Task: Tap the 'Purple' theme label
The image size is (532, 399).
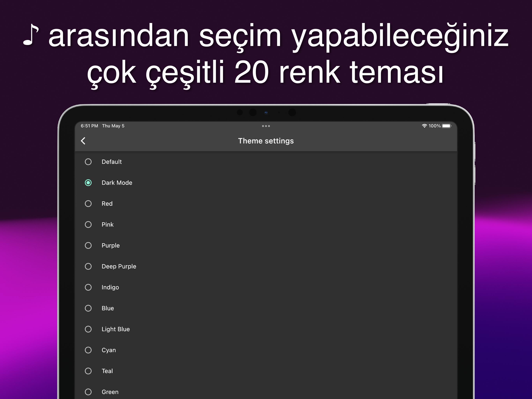Action: pos(111,245)
